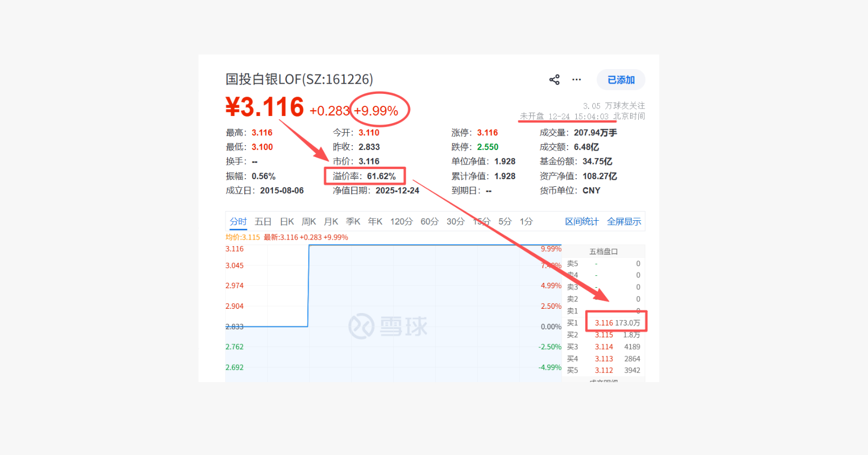Open the 30分 chart tab
868x455 pixels.
point(456,221)
